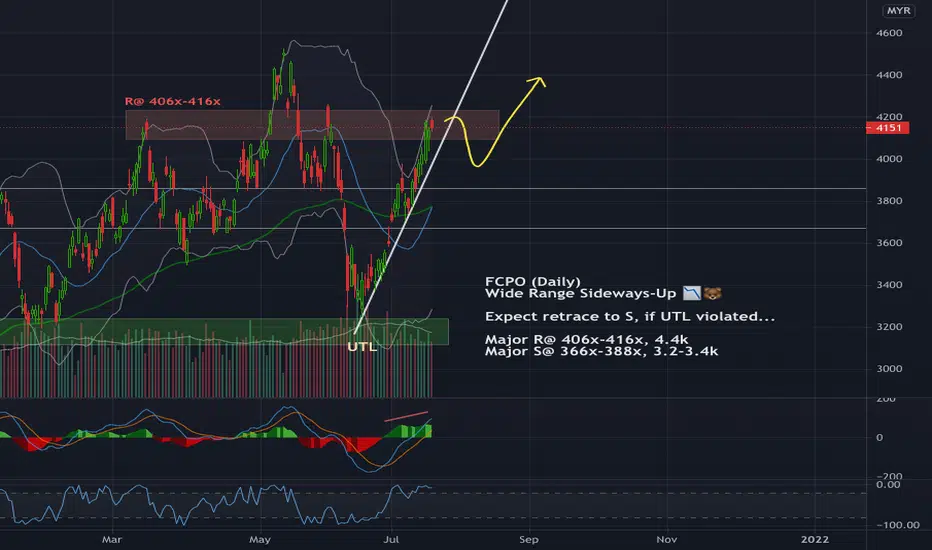Click the 'Jul' label on the time axis

(391, 540)
